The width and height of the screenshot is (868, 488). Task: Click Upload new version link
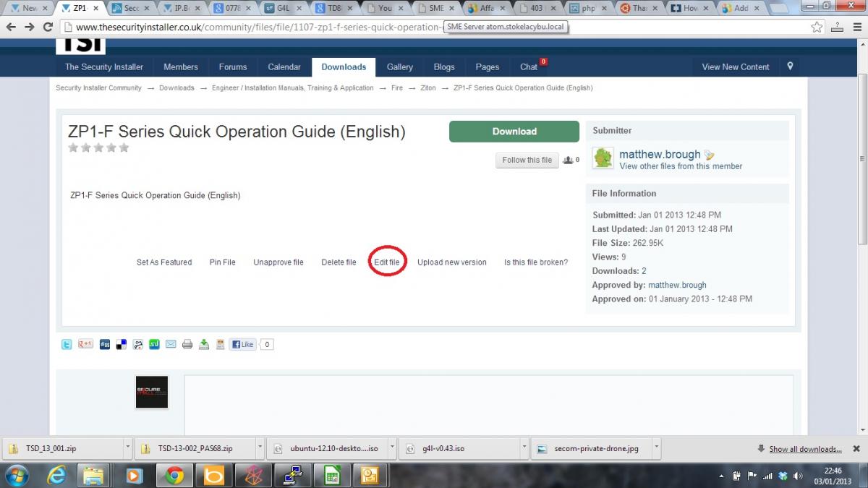click(452, 262)
